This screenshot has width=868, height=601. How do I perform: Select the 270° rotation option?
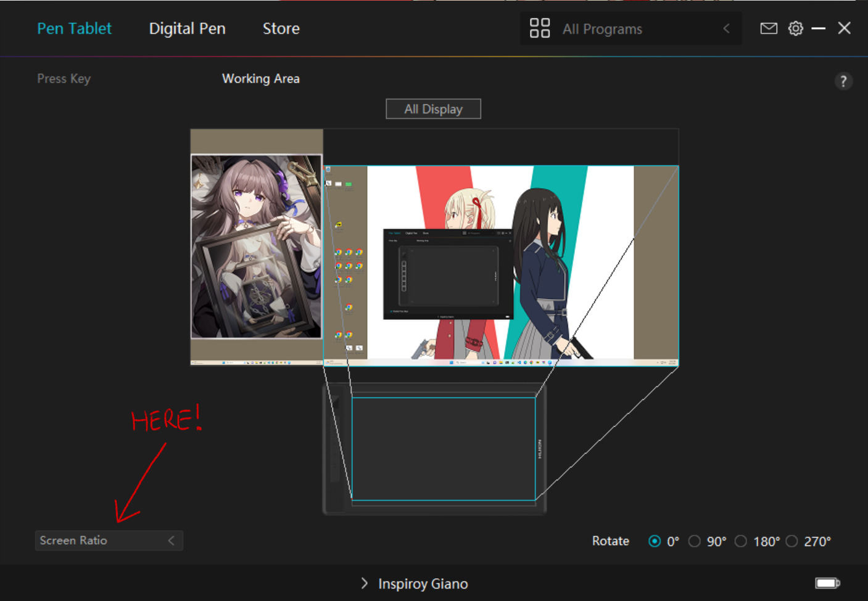pos(792,541)
